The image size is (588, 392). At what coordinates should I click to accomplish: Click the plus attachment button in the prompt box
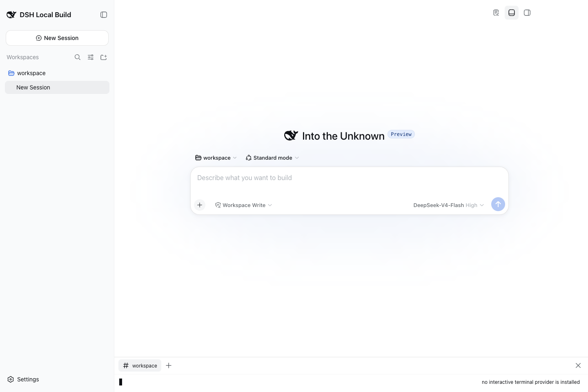tap(200, 205)
